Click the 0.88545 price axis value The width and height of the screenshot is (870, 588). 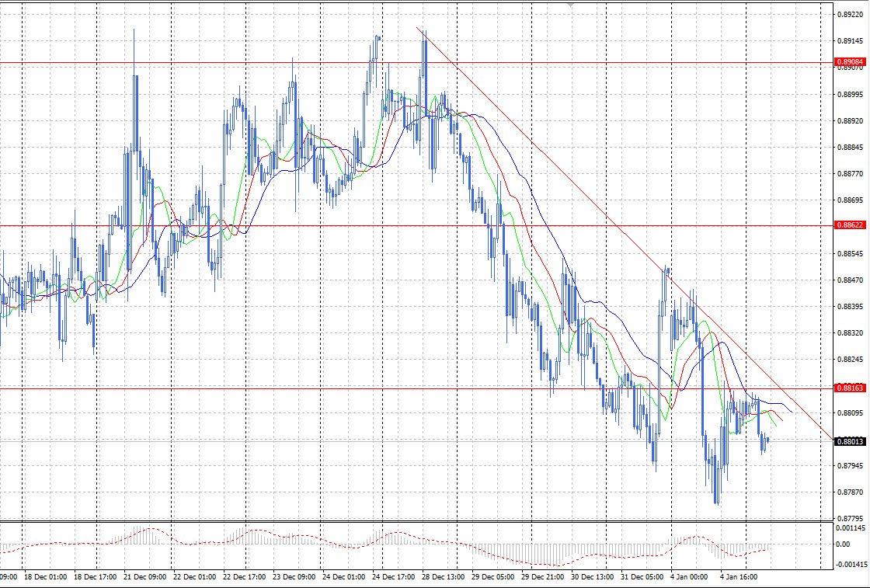[x=850, y=253]
